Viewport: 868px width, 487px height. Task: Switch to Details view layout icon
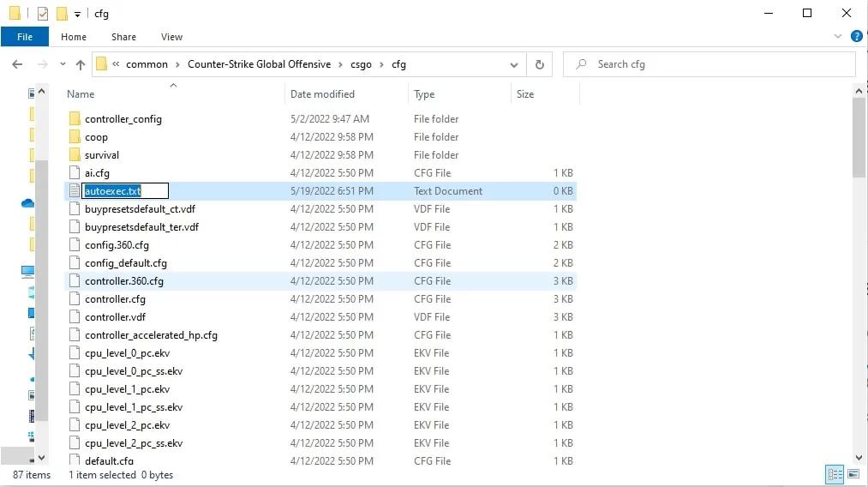(835, 474)
